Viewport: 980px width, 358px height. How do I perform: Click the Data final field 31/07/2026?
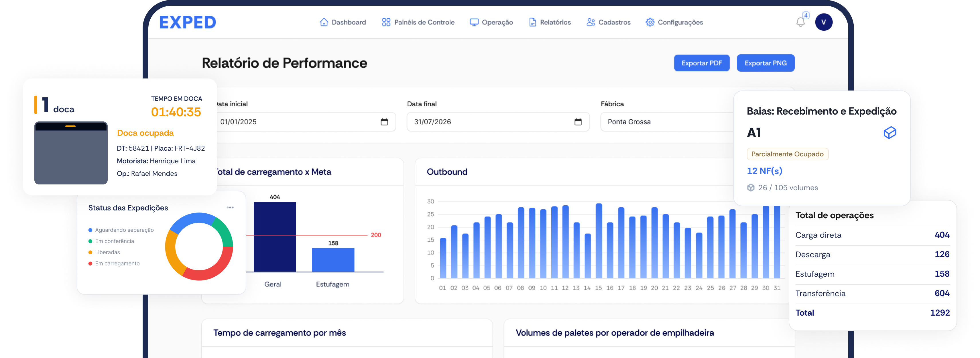pos(498,122)
